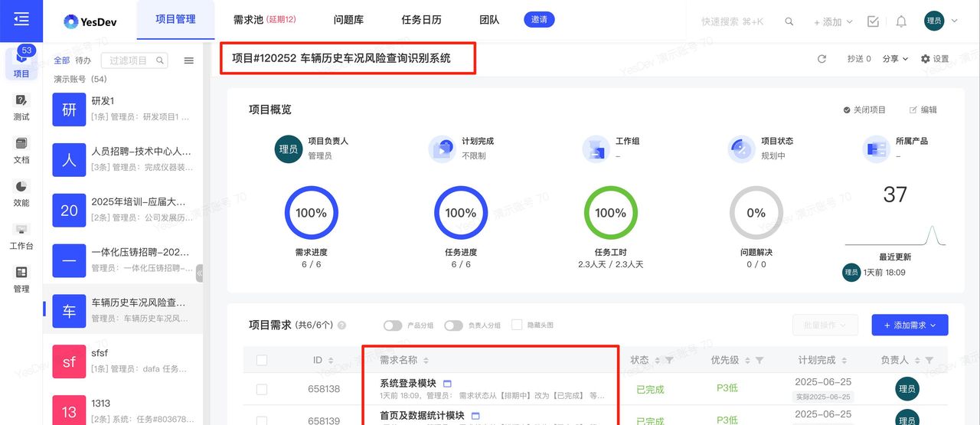Open the 测试 section in left sidebar
Screen dimensions: 980x425
pos(21,108)
